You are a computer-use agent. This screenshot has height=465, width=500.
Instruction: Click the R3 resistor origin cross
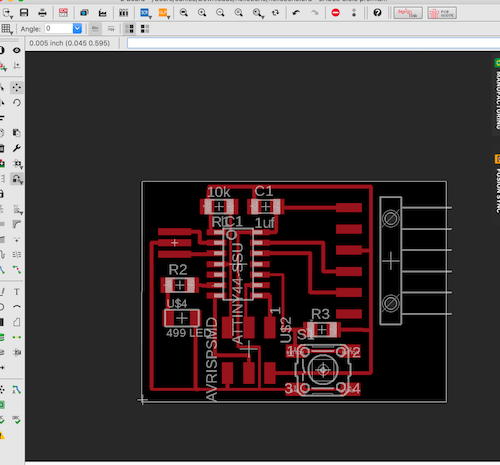322,330
